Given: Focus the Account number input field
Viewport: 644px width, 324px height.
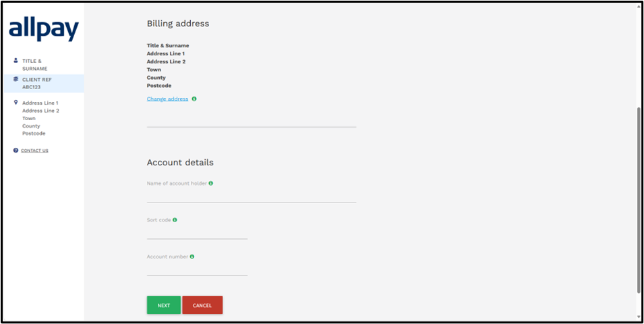Looking at the screenshot, I should [x=197, y=269].
